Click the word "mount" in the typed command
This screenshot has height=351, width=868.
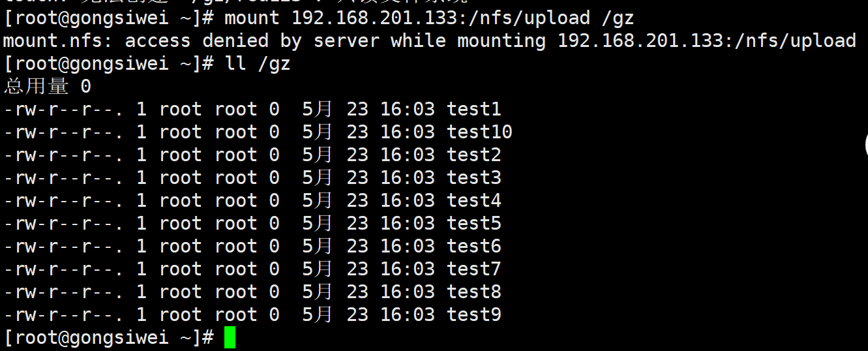252,18
